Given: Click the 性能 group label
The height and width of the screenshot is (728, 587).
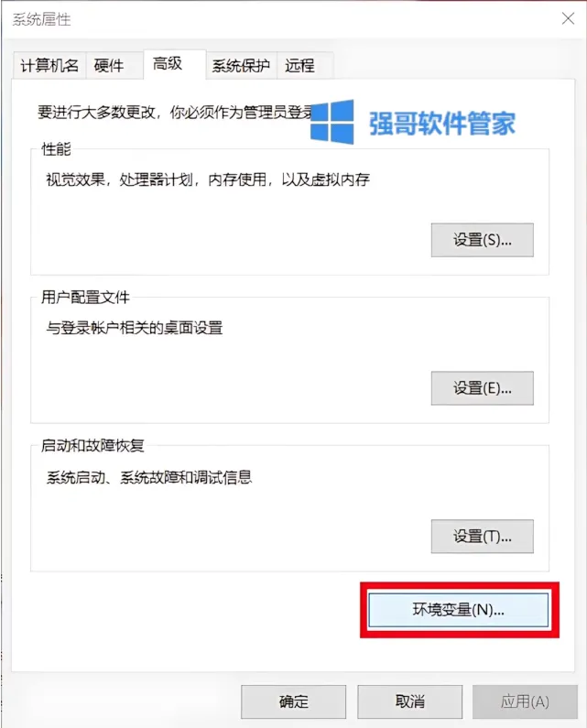Looking at the screenshot, I should pyautogui.click(x=56, y=149).
